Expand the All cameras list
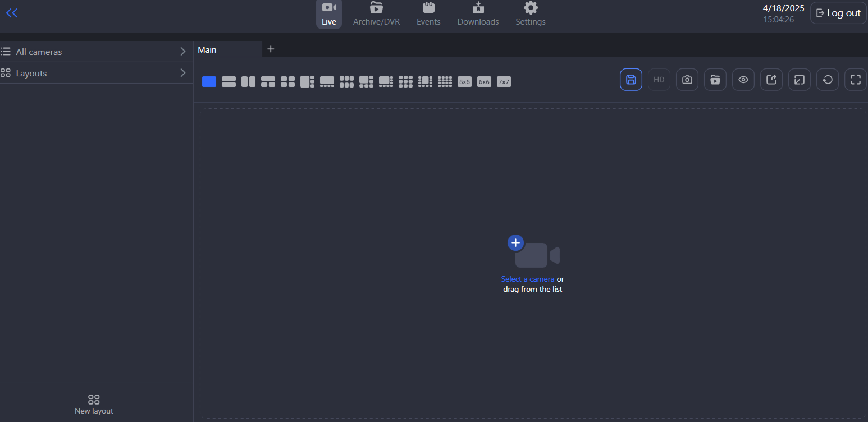The height and width of the screenshot is (422, 868). (95, 52)
